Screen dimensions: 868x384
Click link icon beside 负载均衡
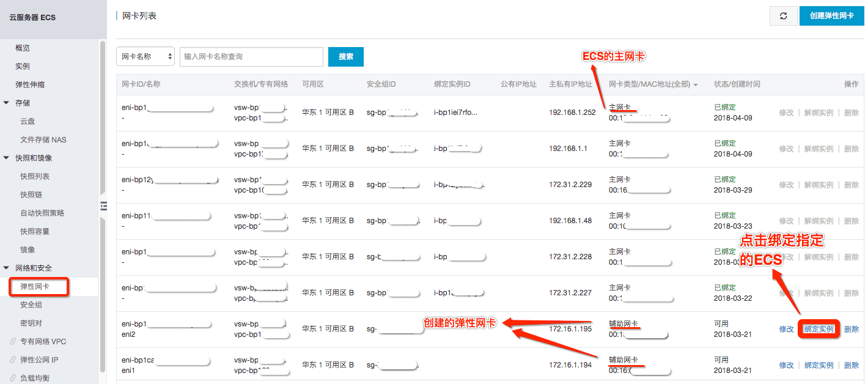click(x=13, y=378)
